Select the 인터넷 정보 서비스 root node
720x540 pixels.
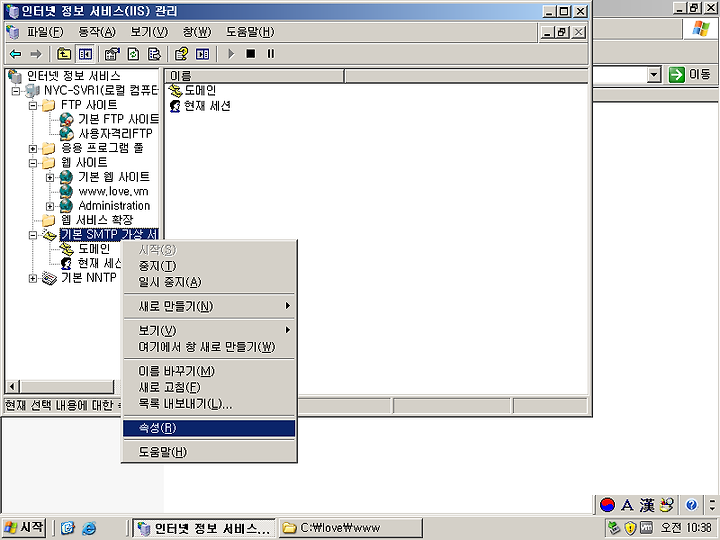[73, 76]
